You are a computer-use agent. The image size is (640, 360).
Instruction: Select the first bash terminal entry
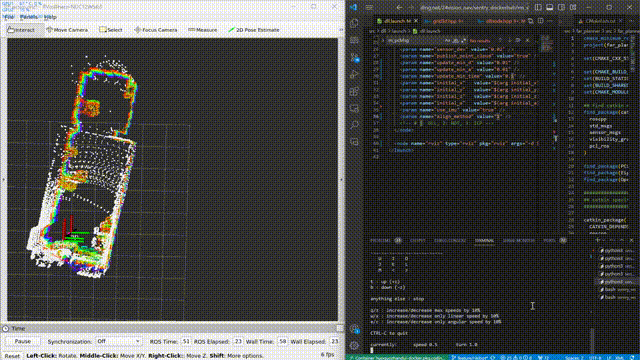pyautogui.click(x=616, y=289)
